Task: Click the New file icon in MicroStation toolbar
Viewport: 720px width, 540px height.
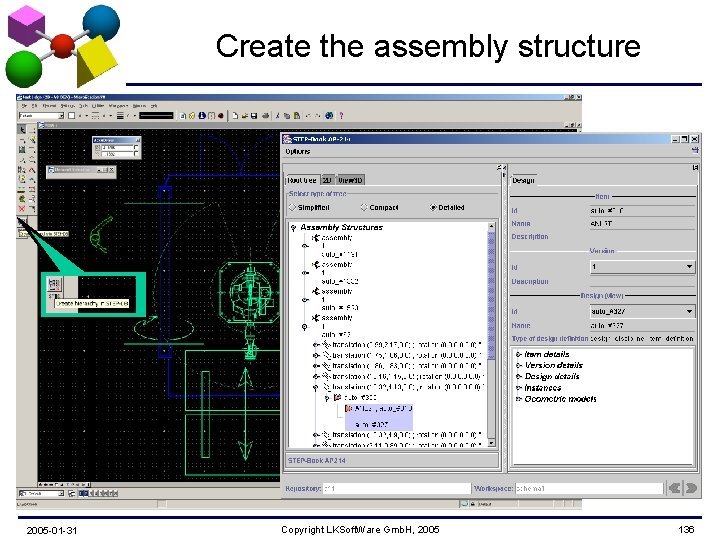Action: tap(235, 116)
